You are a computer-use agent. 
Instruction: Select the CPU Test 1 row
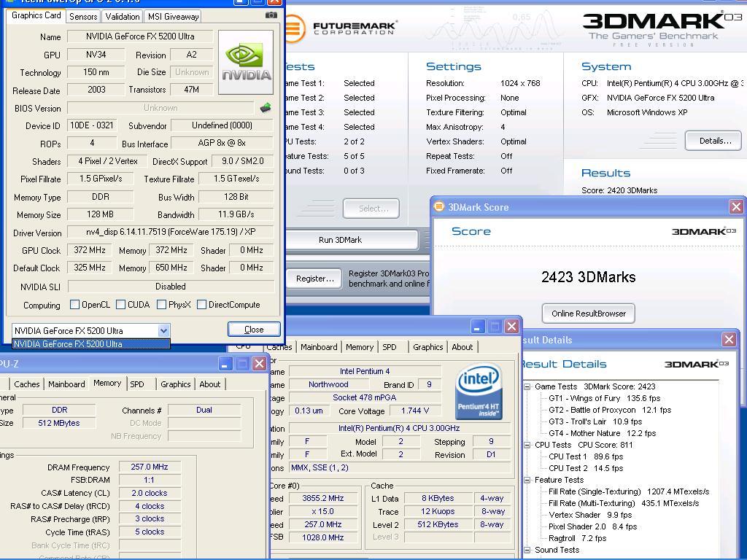pyautogui.click(x=586, y=456)
